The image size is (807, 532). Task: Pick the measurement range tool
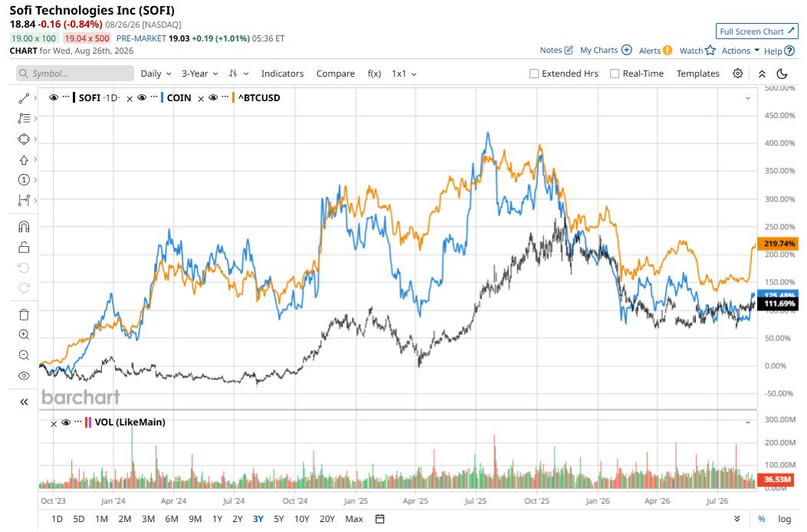pos(24,200)
